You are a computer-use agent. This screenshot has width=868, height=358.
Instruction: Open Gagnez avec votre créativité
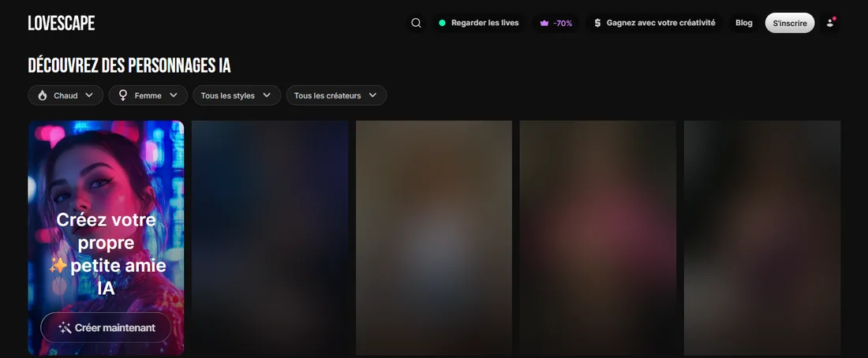click(x=654, y=23)
